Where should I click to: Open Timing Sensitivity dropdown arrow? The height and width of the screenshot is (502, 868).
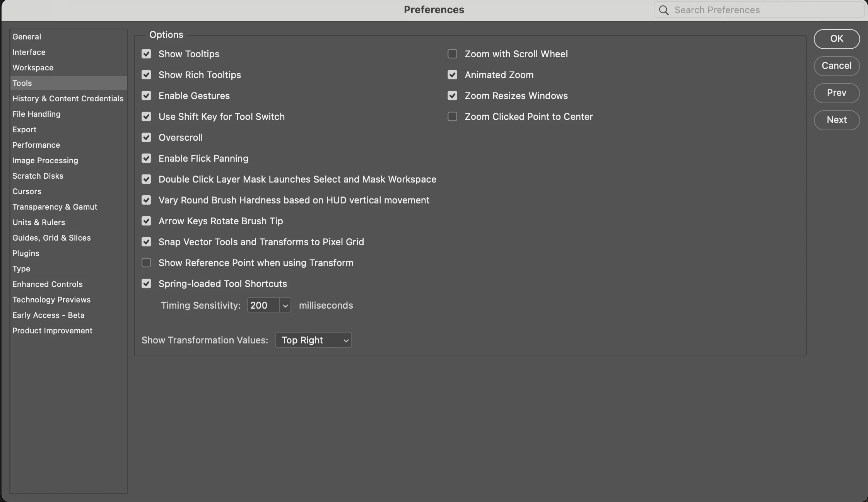pyautogui.click(x=285, y=305)
